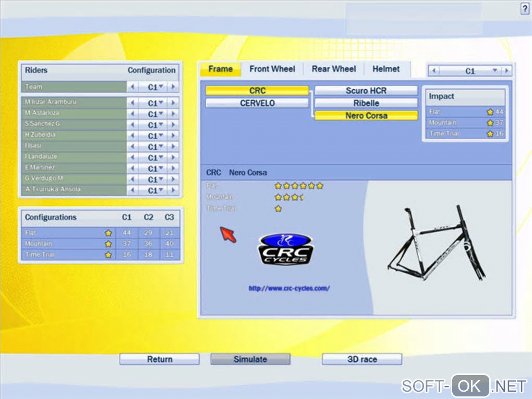Click previous arrow for E.Martinez row
The image size is (532, 399).
pos(132,168)
